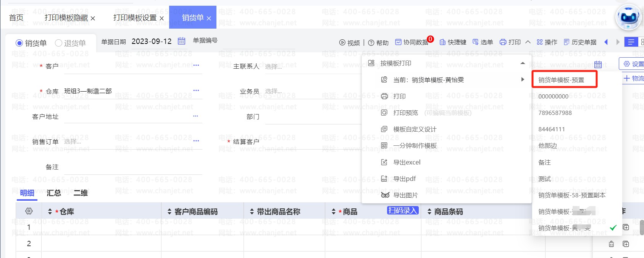Image resolution: width=644 pixels, height=258 pixels.
Task: Open table column settings gear
Action: (x=29, y=211)
